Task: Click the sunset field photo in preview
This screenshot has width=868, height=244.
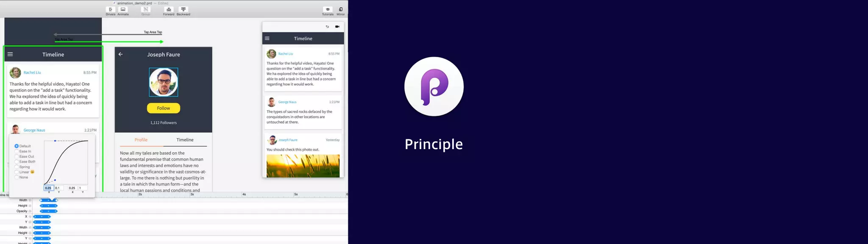Action: 303,166
